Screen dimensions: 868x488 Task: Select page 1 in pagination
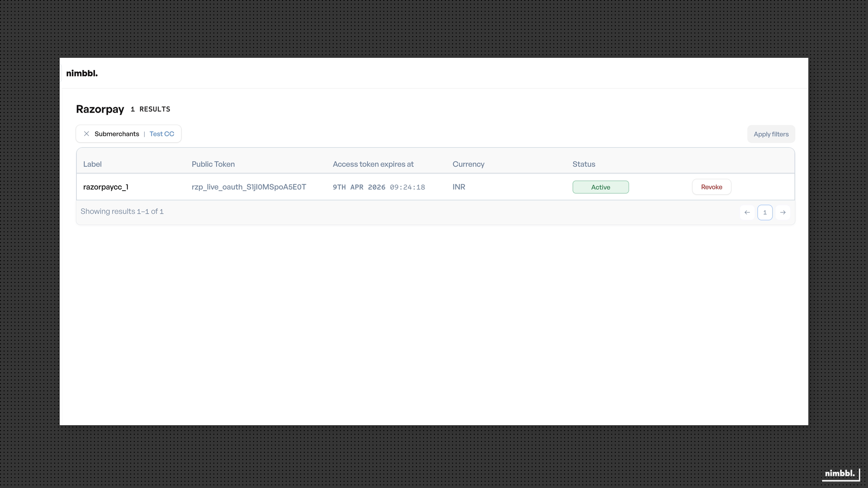coord(764,212)
